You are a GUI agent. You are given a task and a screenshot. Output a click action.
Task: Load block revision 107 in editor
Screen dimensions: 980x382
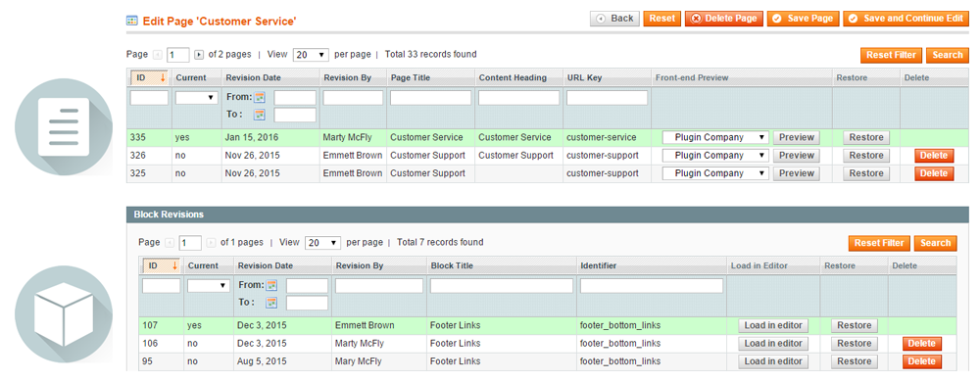click(x=773, y=325)
